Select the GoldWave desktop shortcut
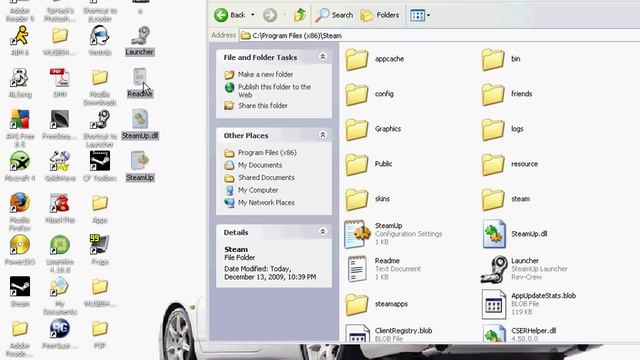Image resolution: width=640 pixels, height=360 pixels. pyautogui.click(x=60, y=167)
